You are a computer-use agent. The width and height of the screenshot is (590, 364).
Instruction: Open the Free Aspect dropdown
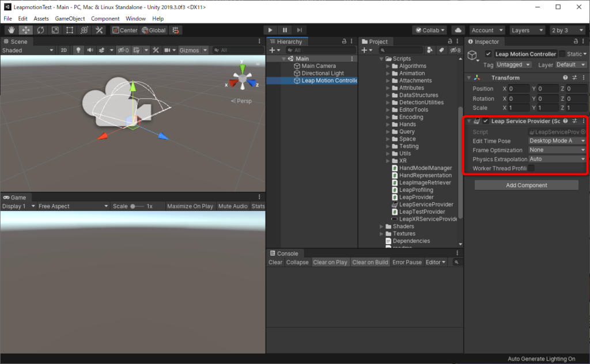click(x=73, y=206)
